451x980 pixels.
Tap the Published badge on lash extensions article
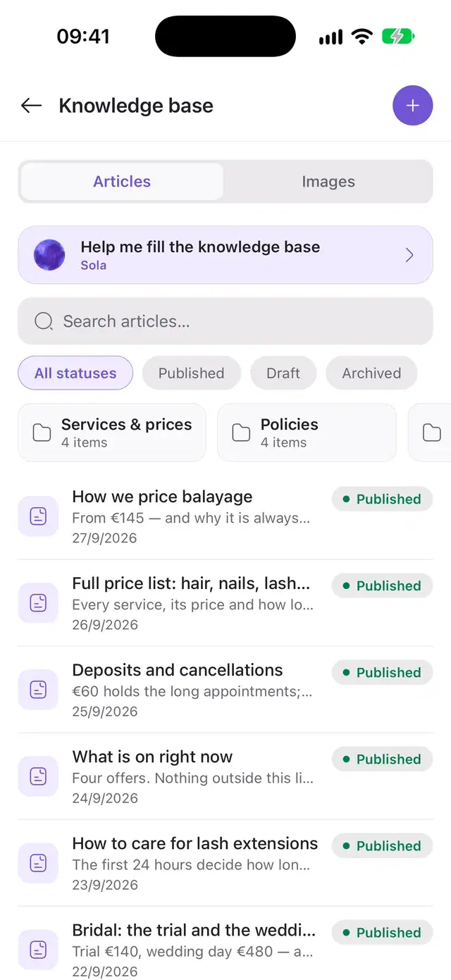382,845
